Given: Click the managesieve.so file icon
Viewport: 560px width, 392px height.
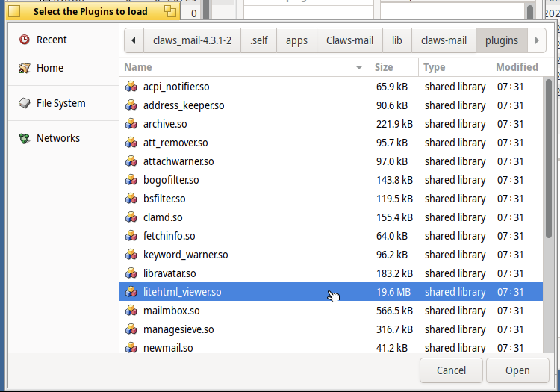Looking at the screenshot, I should (x=131, y=329).
